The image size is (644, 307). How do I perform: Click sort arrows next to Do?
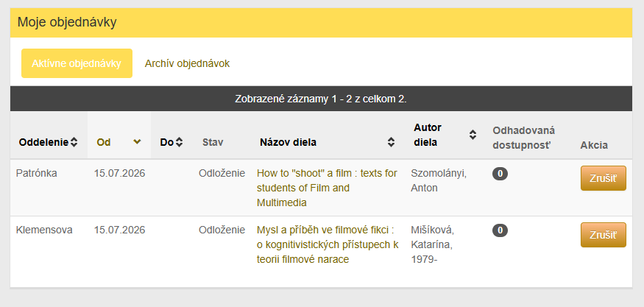[x=179, y=143]
